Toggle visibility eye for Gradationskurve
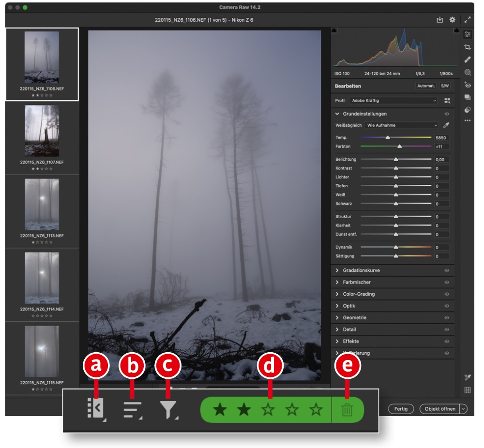Viewport: 484px width, 448px height. coord(447,270)
